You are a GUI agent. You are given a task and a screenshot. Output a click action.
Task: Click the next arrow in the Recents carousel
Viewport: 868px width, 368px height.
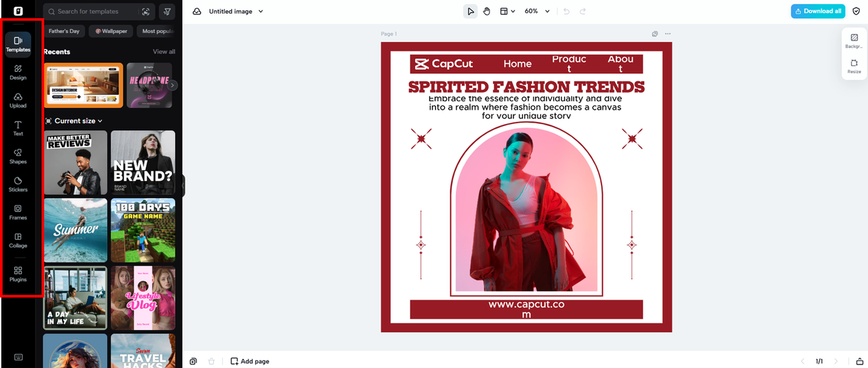[x=173, y=85]
